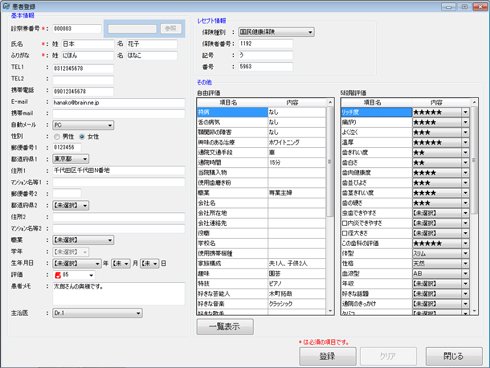Image resolution: width=490 pixels, height=368 pixels.
Task: Click the ピアノ cell in 自由評価
Action: 296,284
